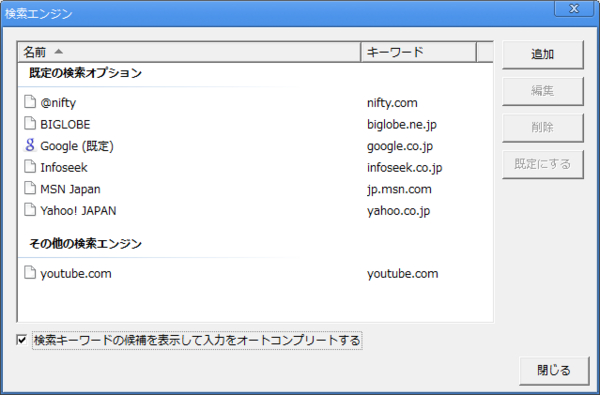Click the jp.msn.com keyword cell
This screenshot has width=600, height=395.
click(399, 189)
